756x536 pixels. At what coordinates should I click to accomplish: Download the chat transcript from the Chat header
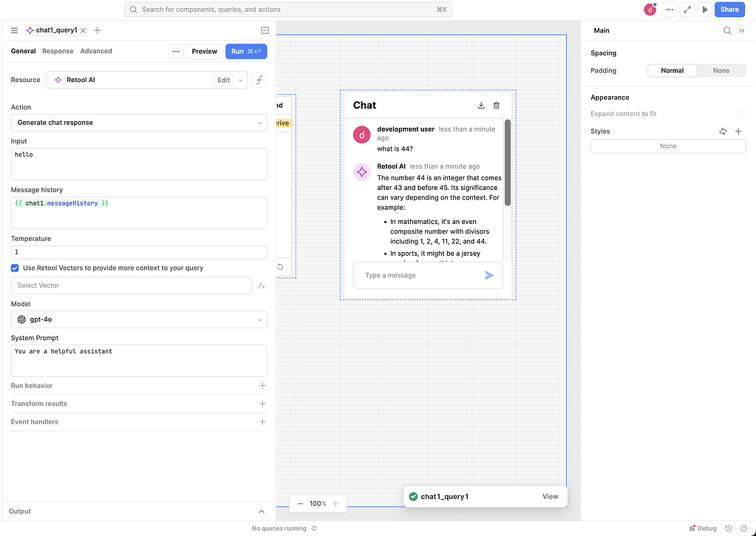481,105
